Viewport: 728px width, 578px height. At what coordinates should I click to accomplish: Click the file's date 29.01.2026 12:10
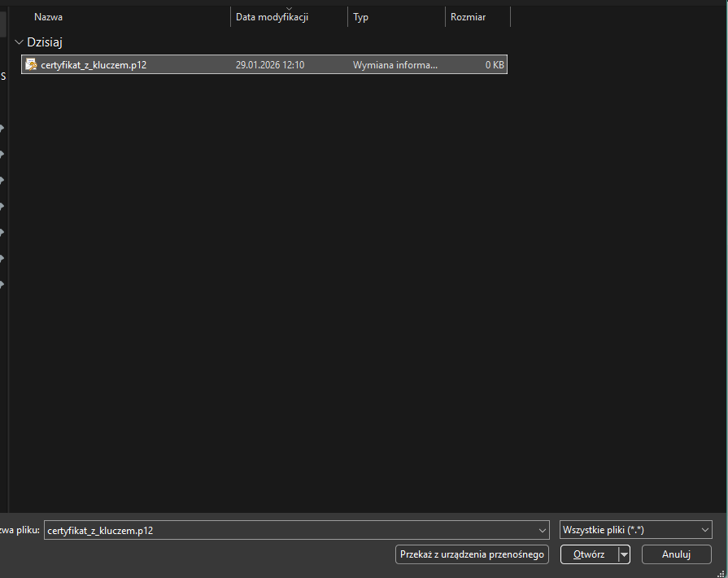point(270,65)
